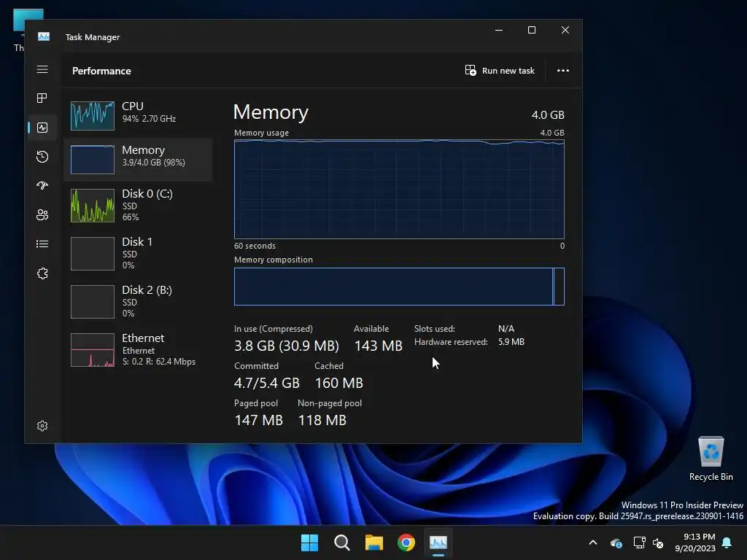The height and width of the screenshot is (560, 747).
Task: Select Disk 1 performance item
Action: pos(138,253)
